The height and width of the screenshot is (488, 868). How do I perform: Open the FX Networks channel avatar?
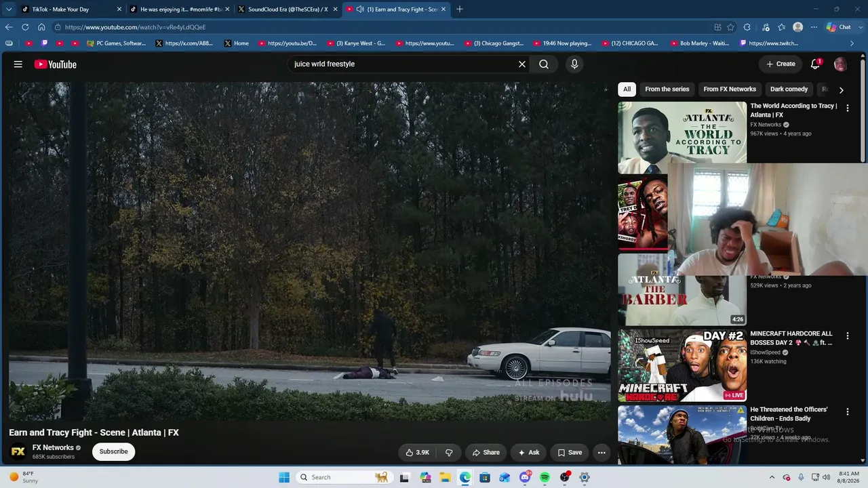[x=18, y=451]
